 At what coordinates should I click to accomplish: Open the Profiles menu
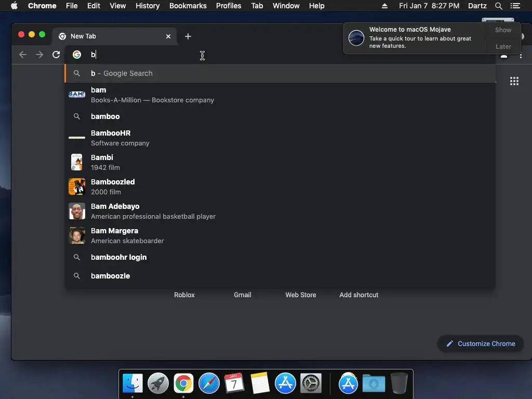[229, 6]
